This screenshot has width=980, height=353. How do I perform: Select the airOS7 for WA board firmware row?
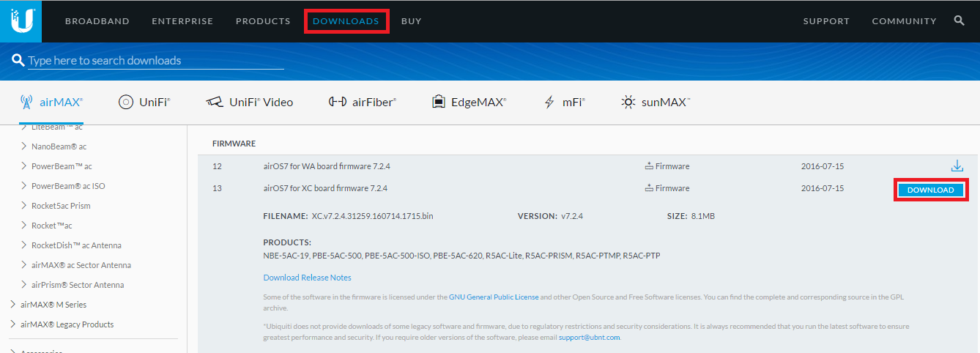(587, 166)
